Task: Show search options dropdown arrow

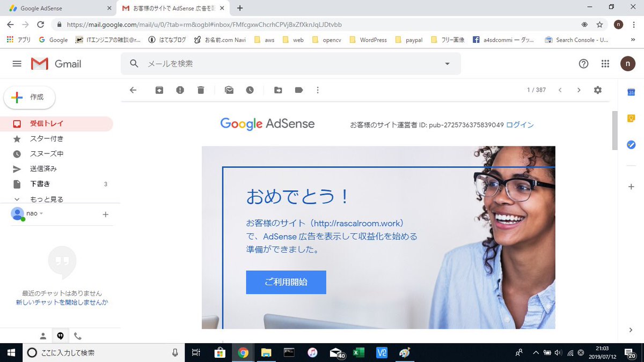Action: point(447,64)
